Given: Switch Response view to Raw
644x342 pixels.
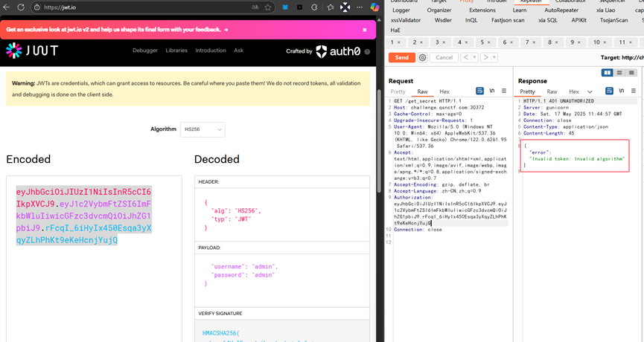Looking at the screenshot, I should [552, 92].
